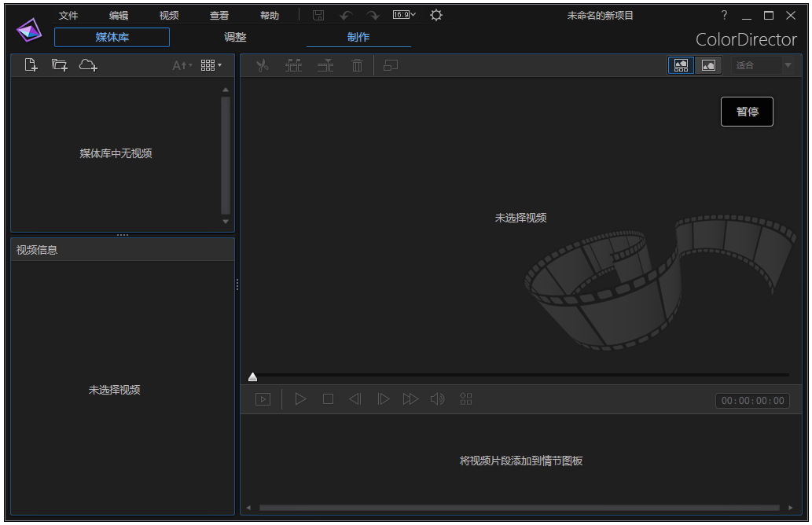Click the preview mode icon in playback bar
This screenshot has width=812, height=525.
[263, 399]
